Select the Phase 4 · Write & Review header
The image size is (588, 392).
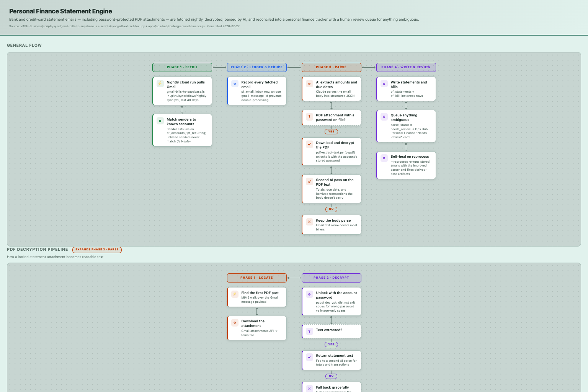click(x=406, y=67)
